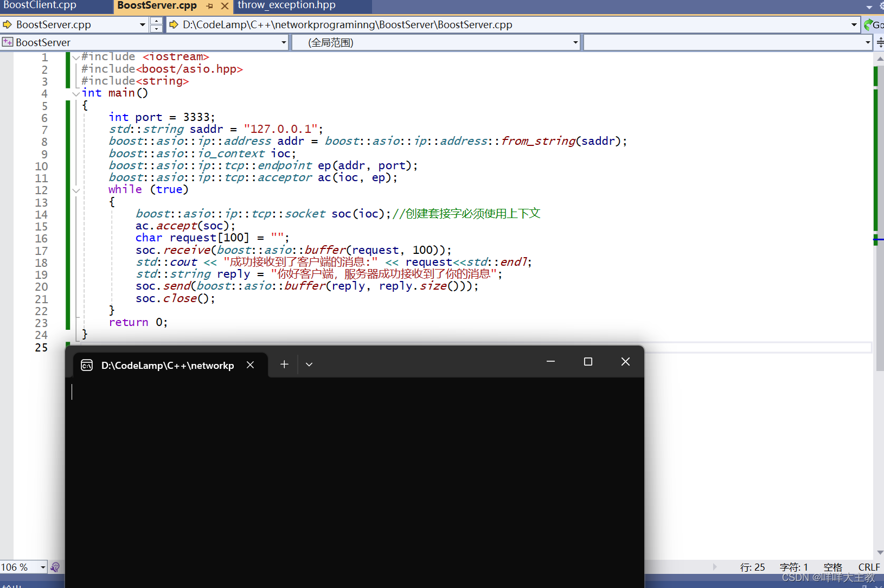Image resolution: width=884 pixels, height=588 pixels.
Task: Unpin the BoostServer.cpp editor tab
Action: [210, 7]
